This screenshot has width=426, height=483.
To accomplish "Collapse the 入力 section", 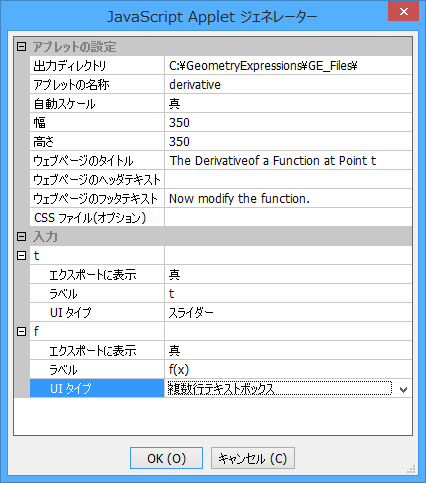I will [x=21, y=237].
